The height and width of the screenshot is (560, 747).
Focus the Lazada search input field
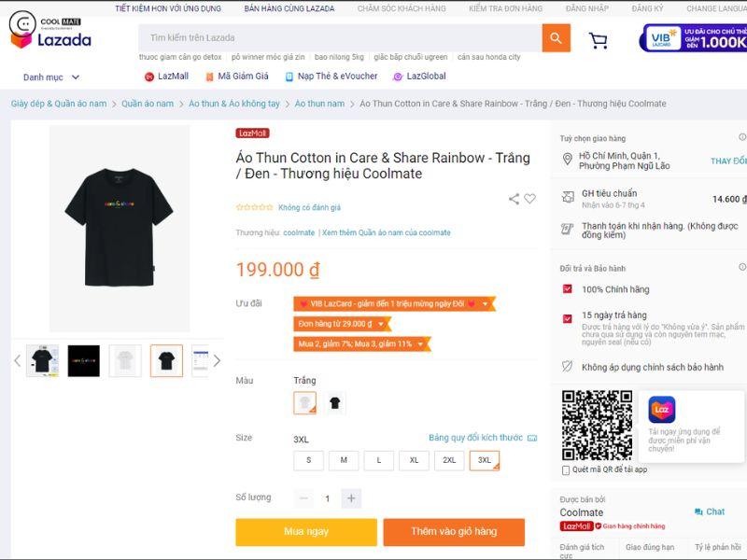pyautogui.click(x=340, y=37)
